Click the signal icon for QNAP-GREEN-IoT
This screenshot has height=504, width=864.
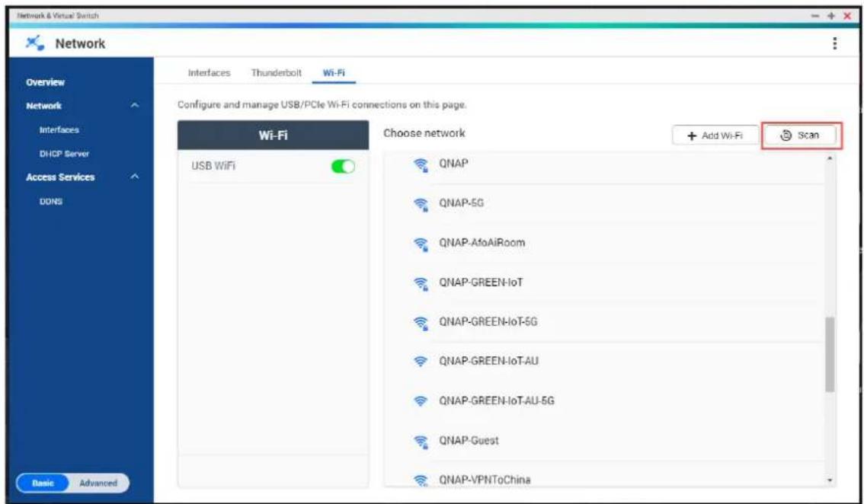click(421, 283)
